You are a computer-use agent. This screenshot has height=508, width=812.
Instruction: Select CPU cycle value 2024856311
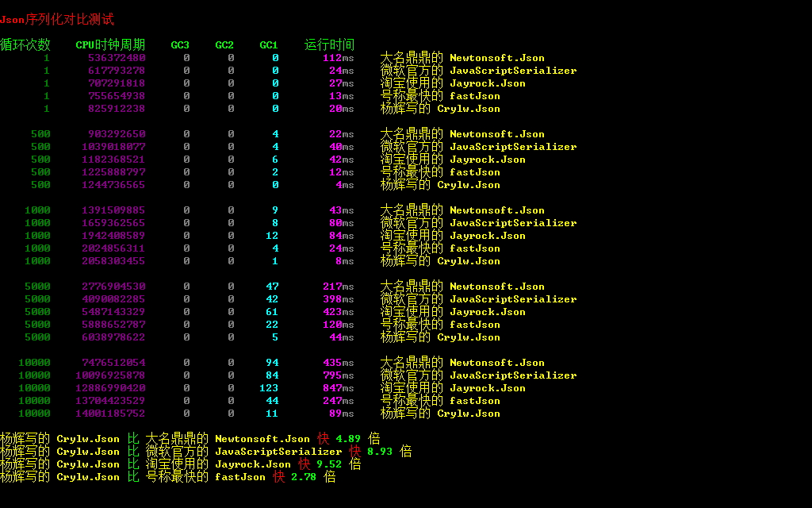(x=113, y=248)
